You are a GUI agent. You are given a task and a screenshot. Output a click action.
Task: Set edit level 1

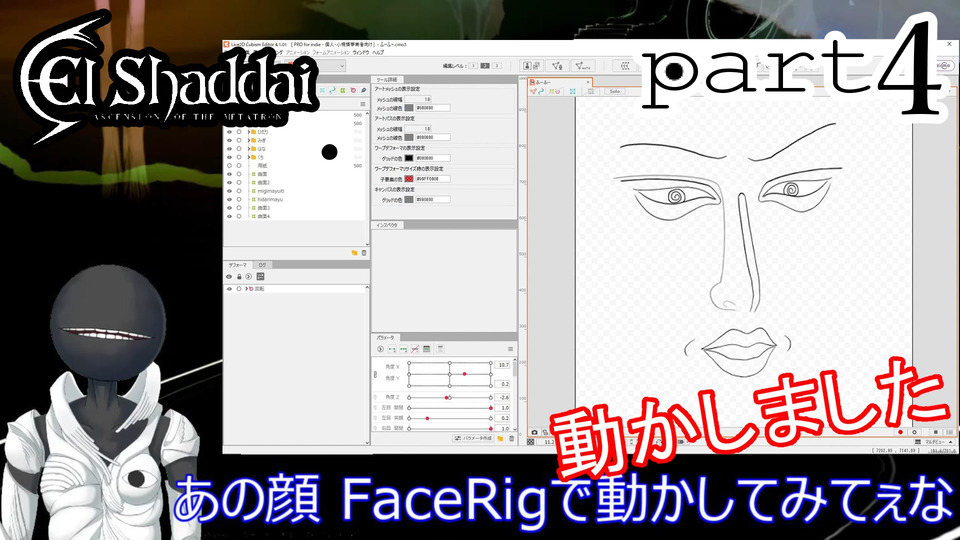(x=473, y=66)
